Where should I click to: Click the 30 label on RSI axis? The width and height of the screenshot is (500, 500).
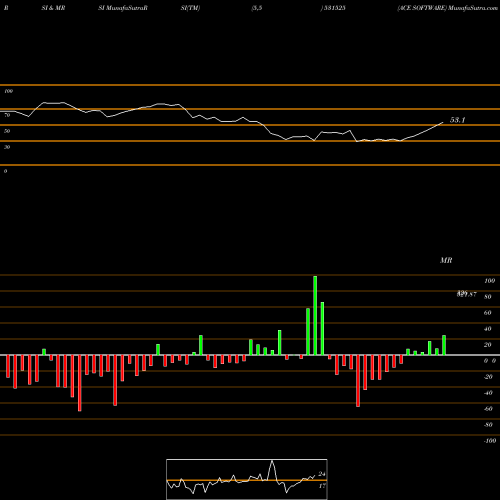pos(7,147)
